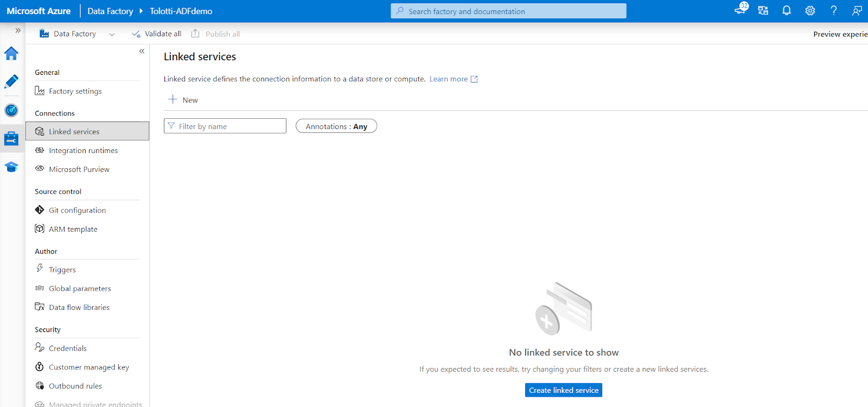This screenshot has height=407, width=868.
Task: Open the Monitor gauge icon
Action: pos(11,110)
